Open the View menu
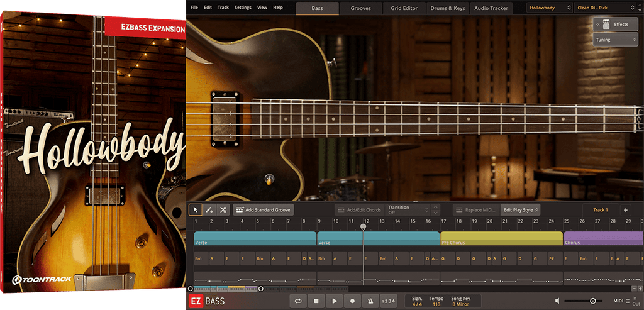Screen dimensions: 644x310 262,8
